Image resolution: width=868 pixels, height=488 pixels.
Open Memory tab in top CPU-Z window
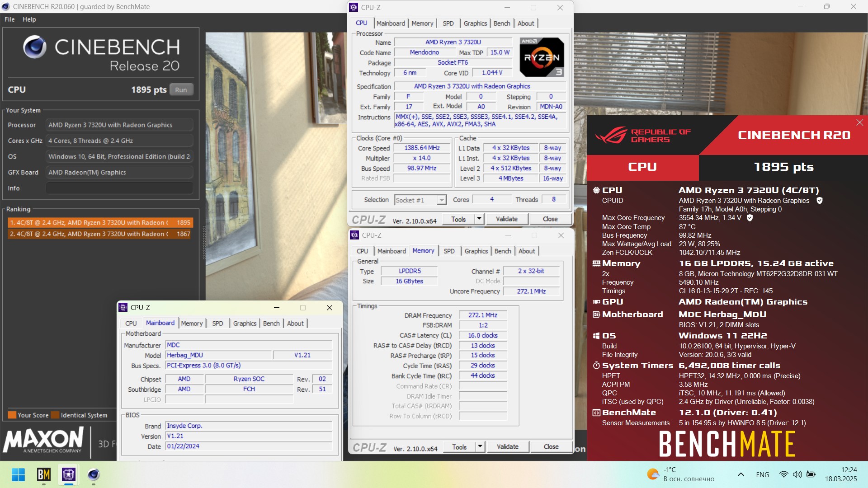[422, 23]
